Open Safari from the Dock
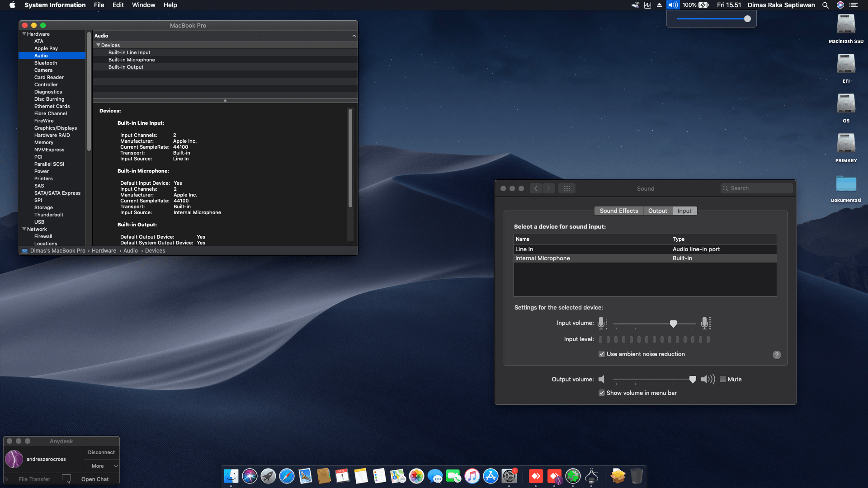868x488 pixels. coord(287,476)
